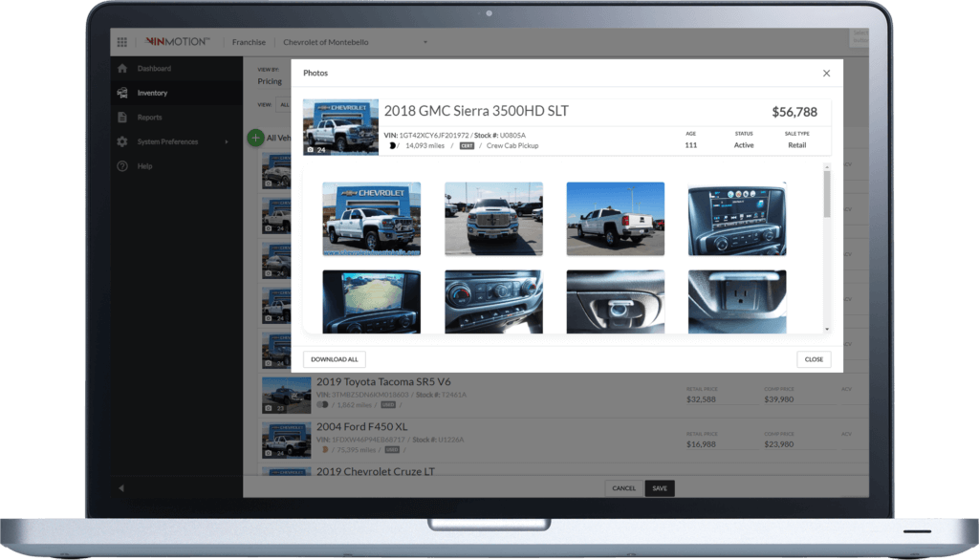Click the VinMotion logo
Image resolution: width=979 pixels, height=560 pixels.
tap(177, 42)
